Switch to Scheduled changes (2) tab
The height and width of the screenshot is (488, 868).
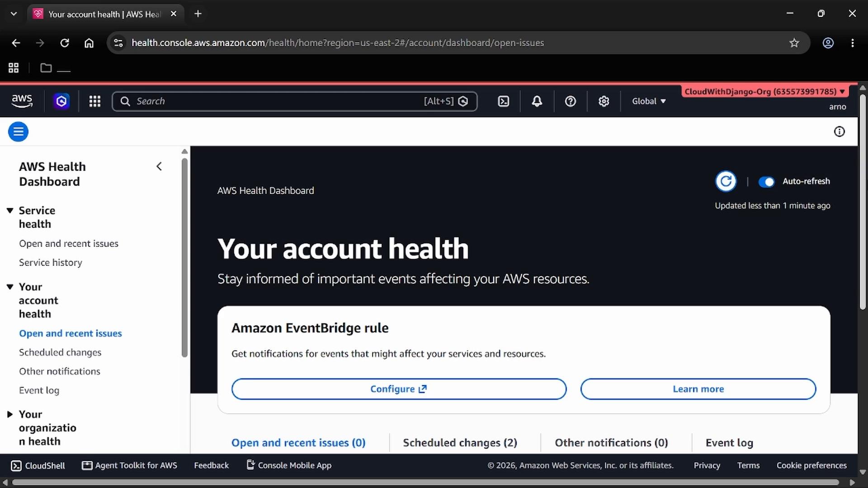pos(460,443)
